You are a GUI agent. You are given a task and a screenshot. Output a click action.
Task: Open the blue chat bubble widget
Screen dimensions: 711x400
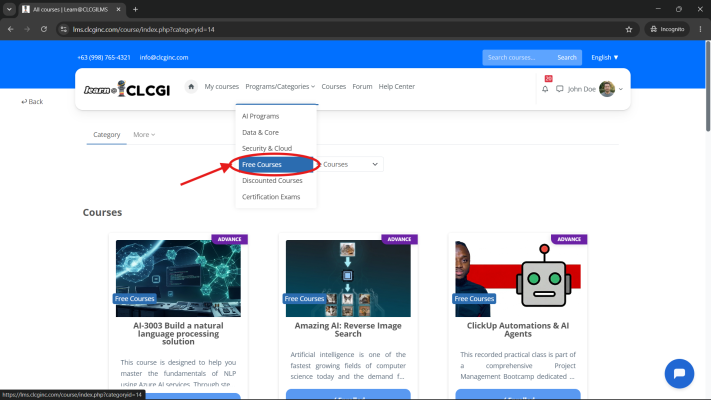(679, 373)
